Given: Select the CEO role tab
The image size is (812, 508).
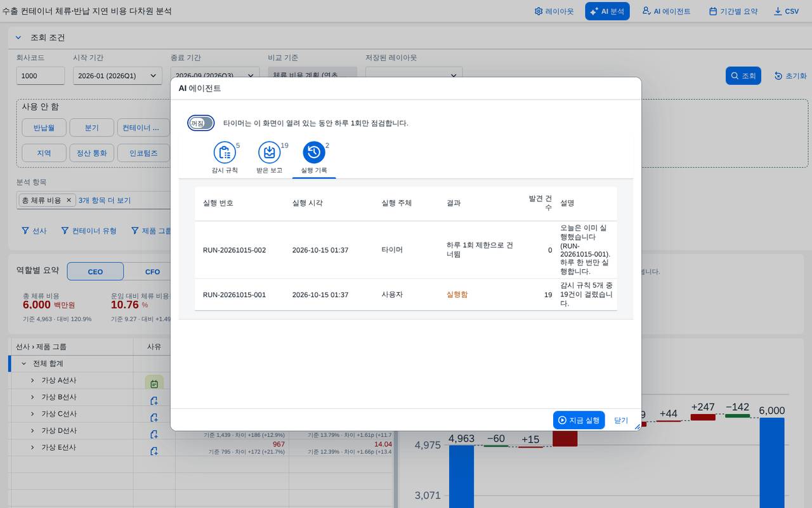Looking at the screenshot, I should pyautogui.click(x=95, y=272).
